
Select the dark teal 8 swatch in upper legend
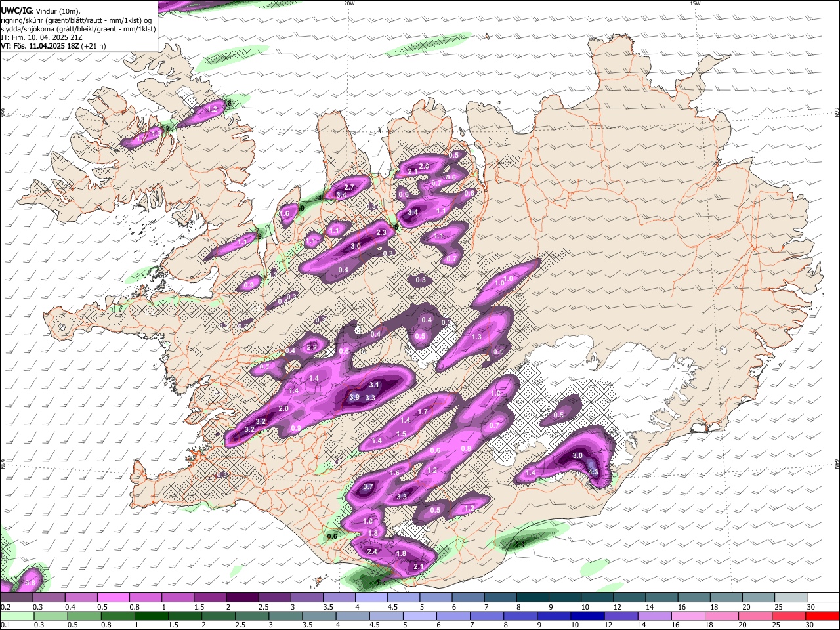(x=533, y=598)
